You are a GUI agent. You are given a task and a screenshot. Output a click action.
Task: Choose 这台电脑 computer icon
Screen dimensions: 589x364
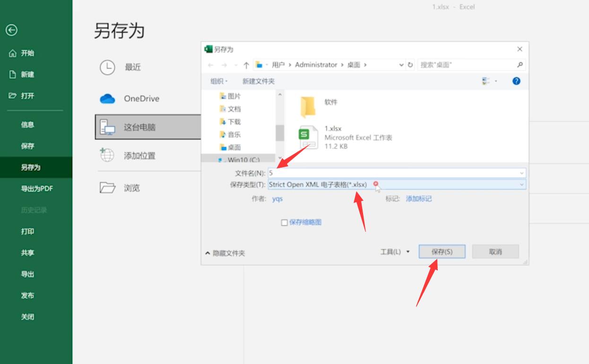click(x=108, y=127)
